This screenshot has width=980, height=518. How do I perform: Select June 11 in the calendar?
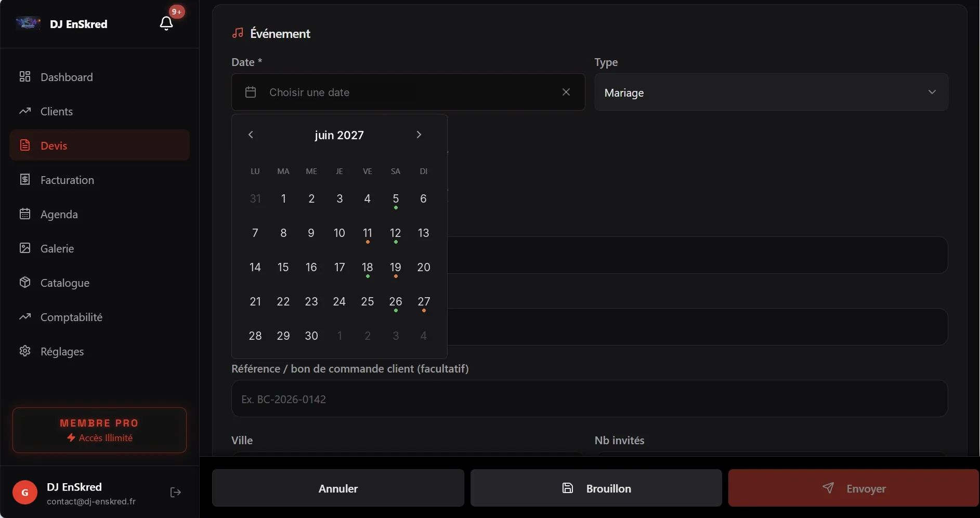pos(368,233)
